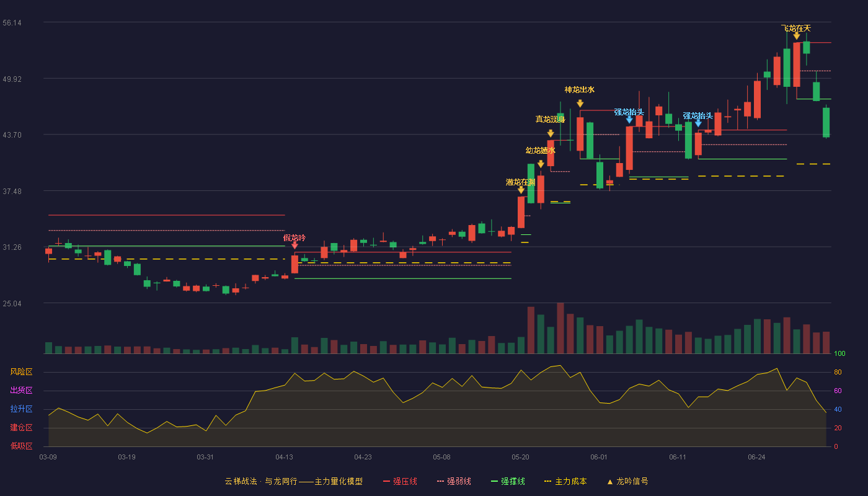Image resolution: width=868 pixels, height=496 pixels.
Task: Click the 幼龙嬉水 signal label
Action: [x=541, y=150]
